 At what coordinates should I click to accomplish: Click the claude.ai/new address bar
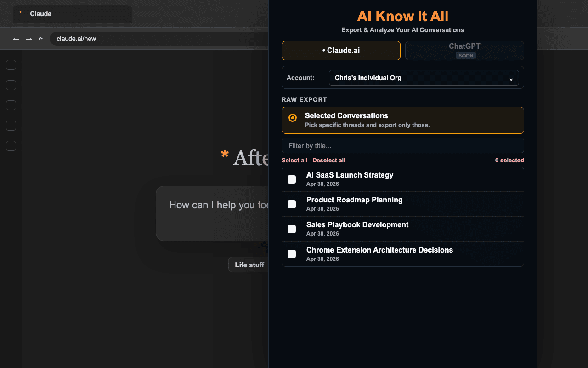[x=159, y=39]
